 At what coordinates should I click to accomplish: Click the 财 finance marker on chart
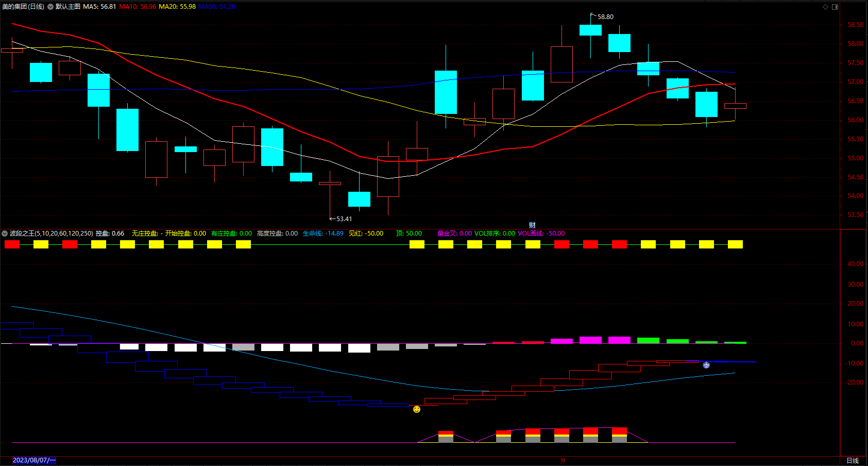pos(532,225)
